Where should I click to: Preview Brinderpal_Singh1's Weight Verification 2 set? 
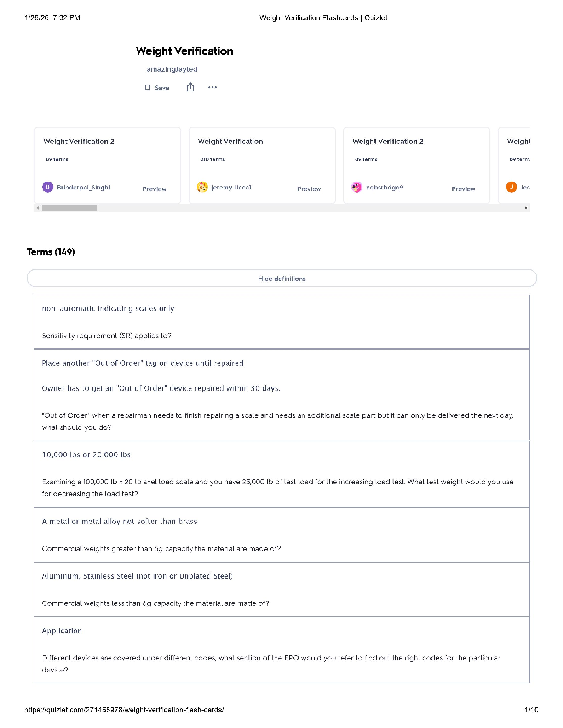coord(154,189)
